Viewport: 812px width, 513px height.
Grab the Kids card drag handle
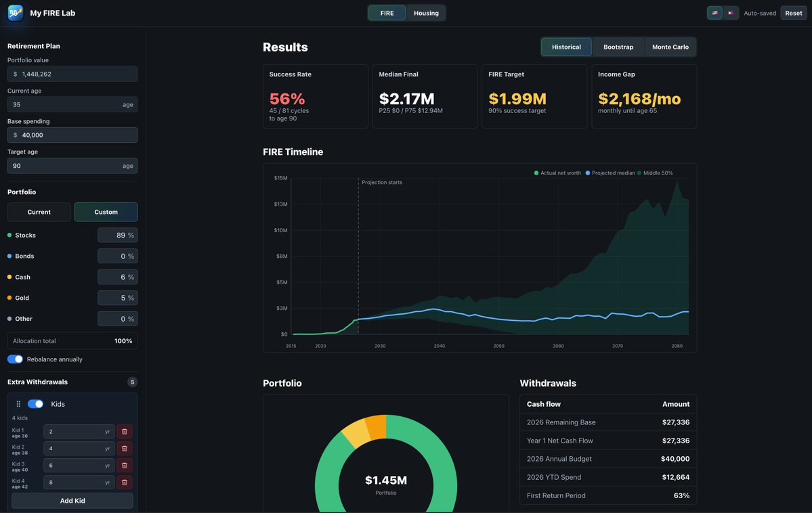[x=18, y=404]
